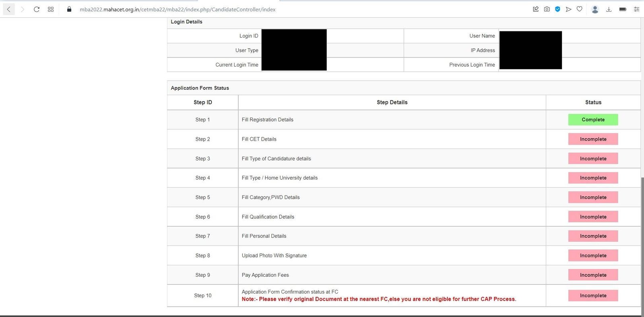
Task: Click the Complete status for Step 1
Action: click(x=593, y=120)
